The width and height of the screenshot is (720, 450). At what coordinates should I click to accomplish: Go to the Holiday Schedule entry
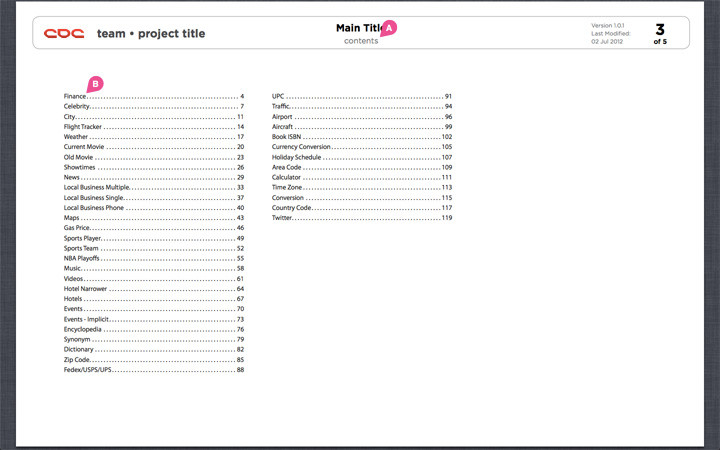click(362, 157)
